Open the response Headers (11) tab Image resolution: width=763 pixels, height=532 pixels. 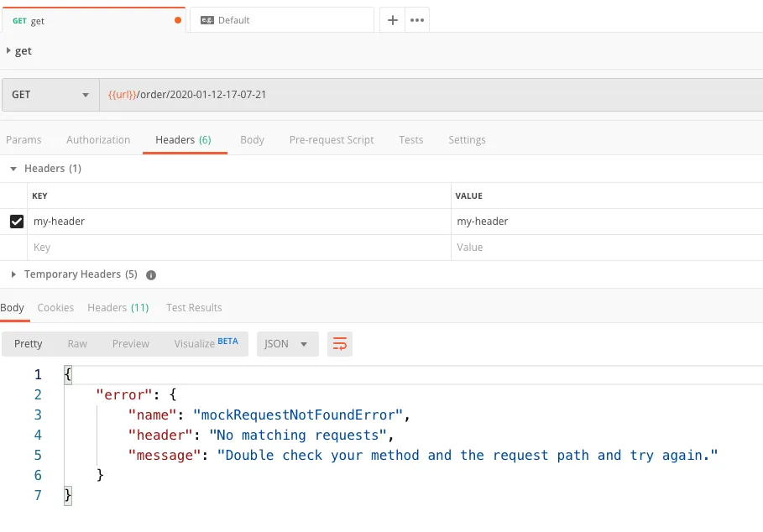pyautogui.click(x=118, y=307)
